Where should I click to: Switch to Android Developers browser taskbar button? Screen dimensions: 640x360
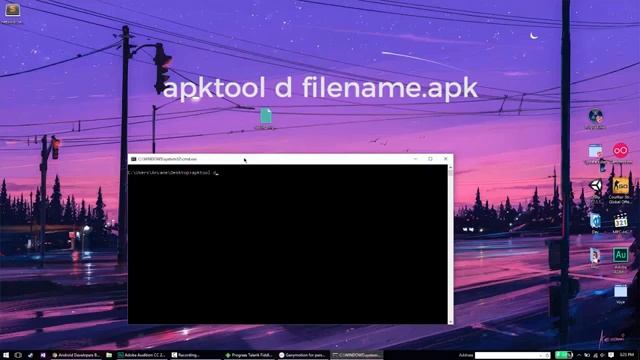pos(76,355)
